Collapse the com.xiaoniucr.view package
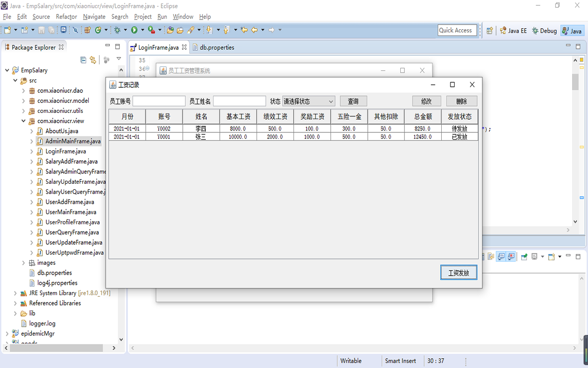The width and height of the screenshot is (588, 368). 24,121
